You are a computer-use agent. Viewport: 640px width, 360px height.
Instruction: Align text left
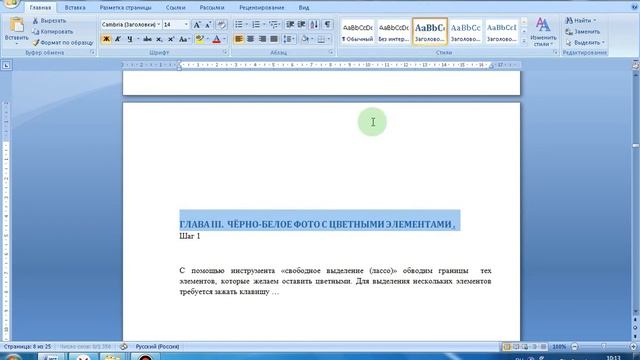click(x=239, y=39)
